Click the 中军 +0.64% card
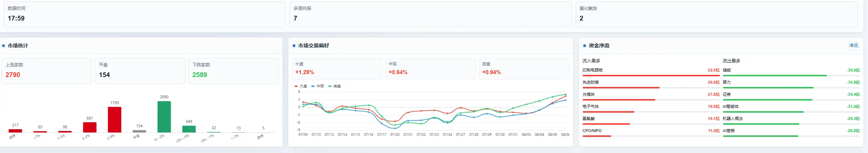 tap(431, 69)
